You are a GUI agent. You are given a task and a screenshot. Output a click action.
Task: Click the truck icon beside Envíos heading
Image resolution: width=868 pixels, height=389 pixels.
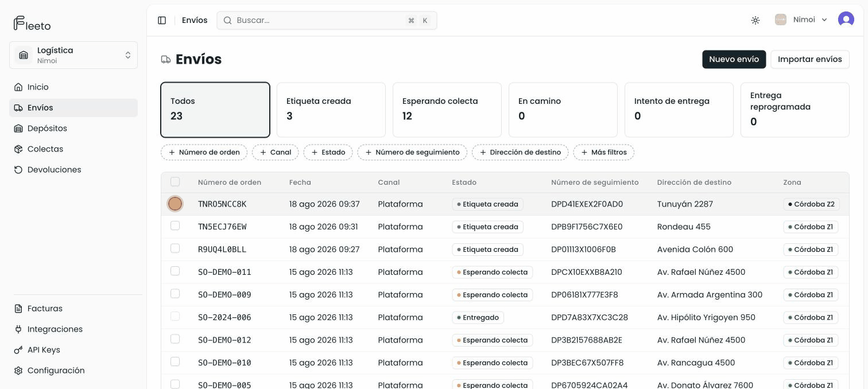tap(166, 60)
